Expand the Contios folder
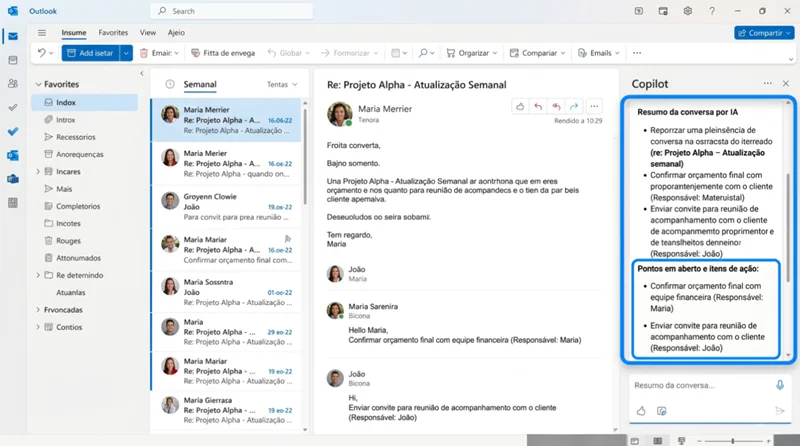This screenshot has height=446, width=800. click(x=38, y=327)
